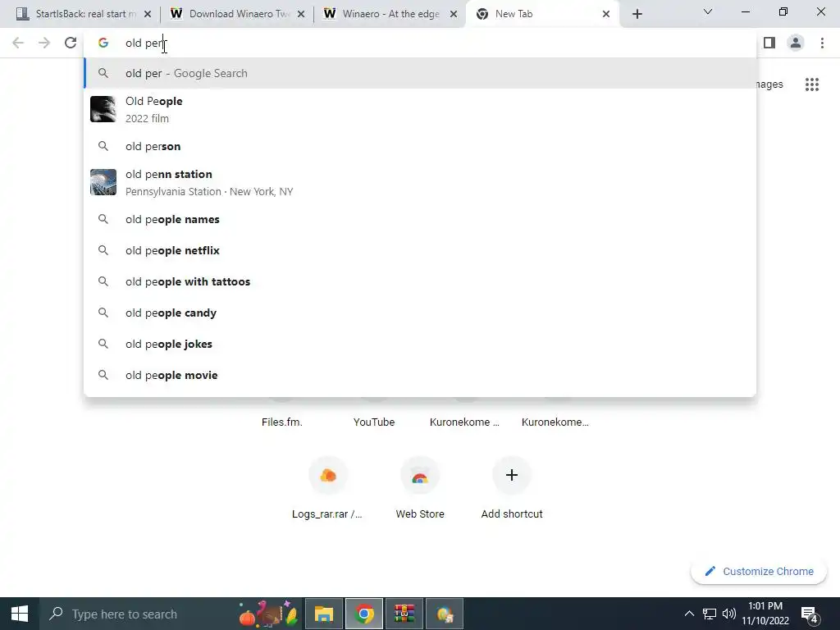Click the Old People film thumbnail

point(103,109)
